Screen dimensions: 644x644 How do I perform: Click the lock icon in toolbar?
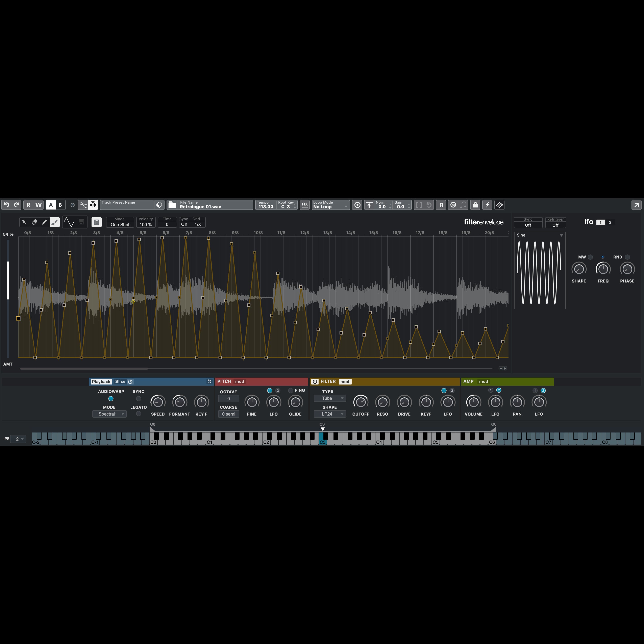[475, 205]
